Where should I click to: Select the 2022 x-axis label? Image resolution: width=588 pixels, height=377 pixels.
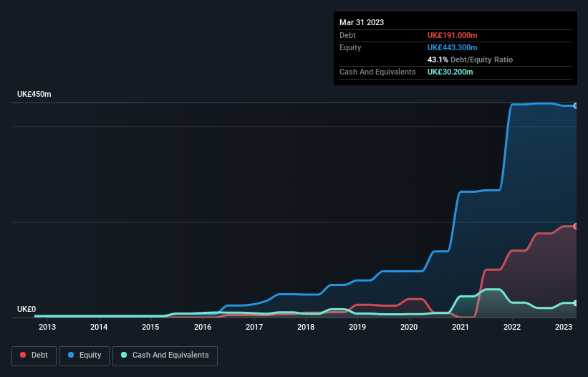[x=512, y=327]
